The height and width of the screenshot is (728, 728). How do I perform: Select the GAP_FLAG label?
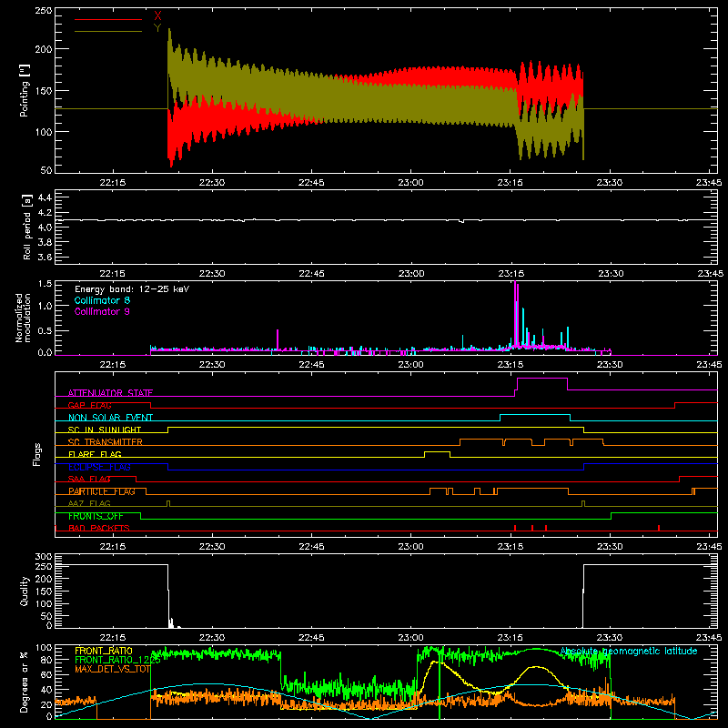89,405
